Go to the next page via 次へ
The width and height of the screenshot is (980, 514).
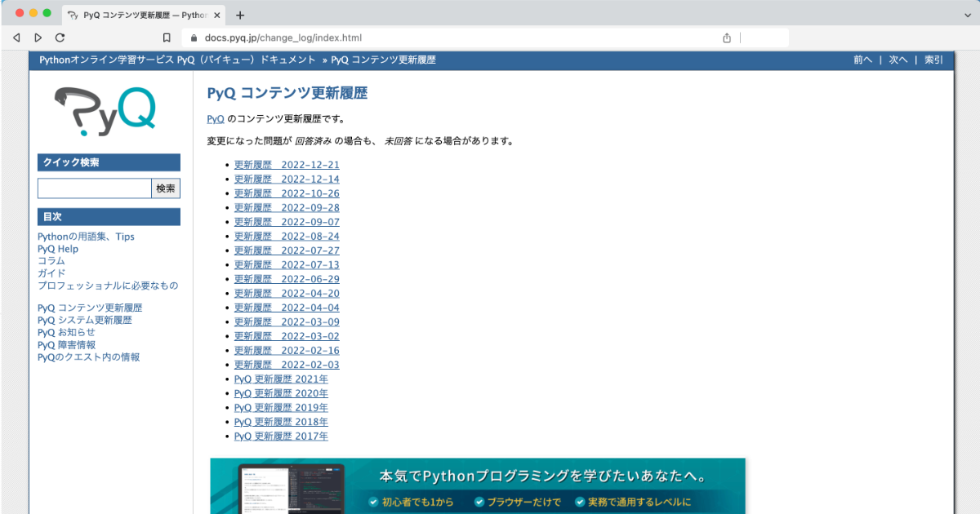898,60
